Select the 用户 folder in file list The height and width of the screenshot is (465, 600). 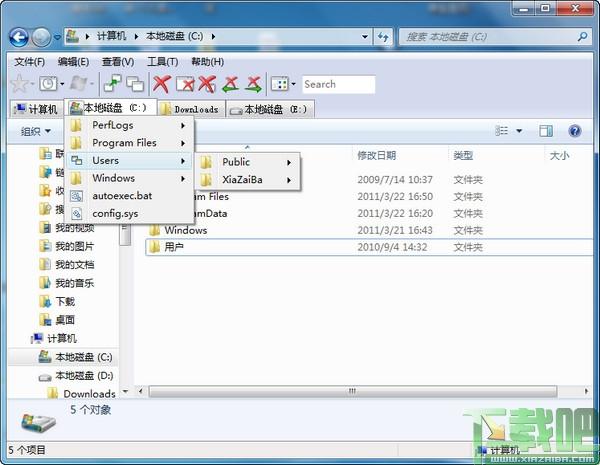[369, 247]
